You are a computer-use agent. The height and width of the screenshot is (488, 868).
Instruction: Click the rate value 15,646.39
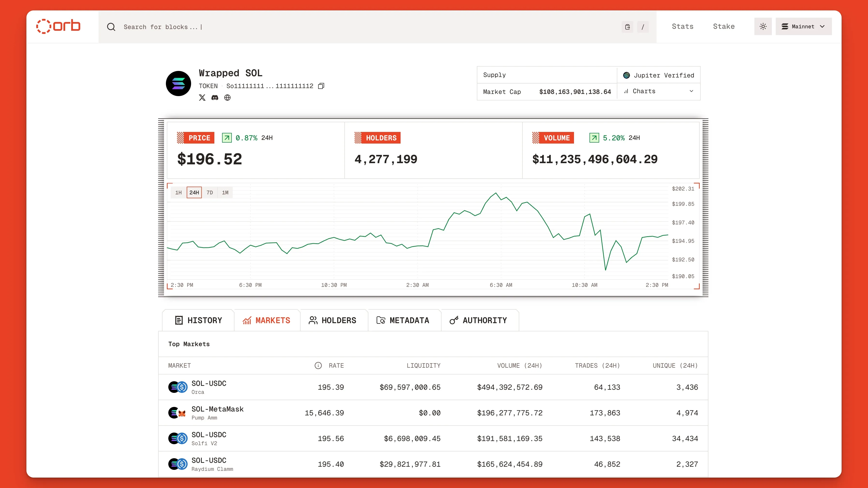324,413
